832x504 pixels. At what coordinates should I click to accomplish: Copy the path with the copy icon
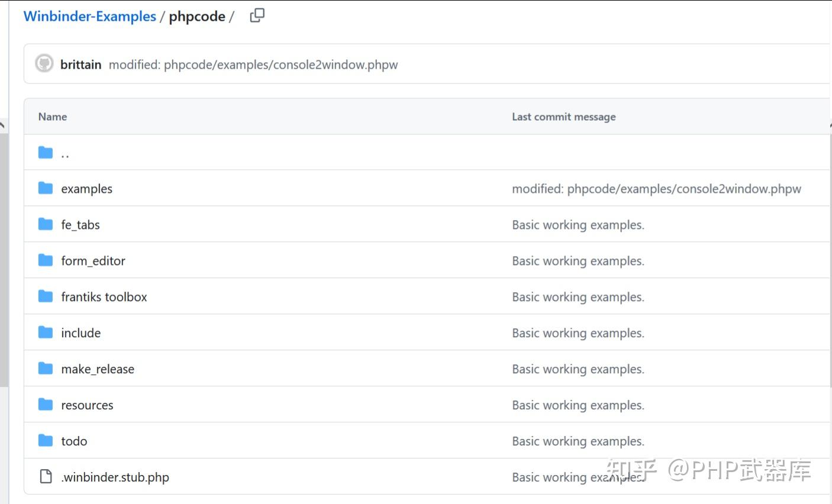click(257, 15)
